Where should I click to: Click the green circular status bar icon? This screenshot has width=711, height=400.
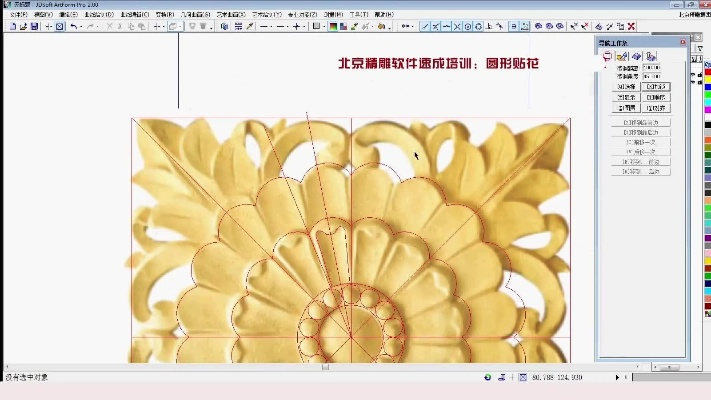(x=487, y=377)
